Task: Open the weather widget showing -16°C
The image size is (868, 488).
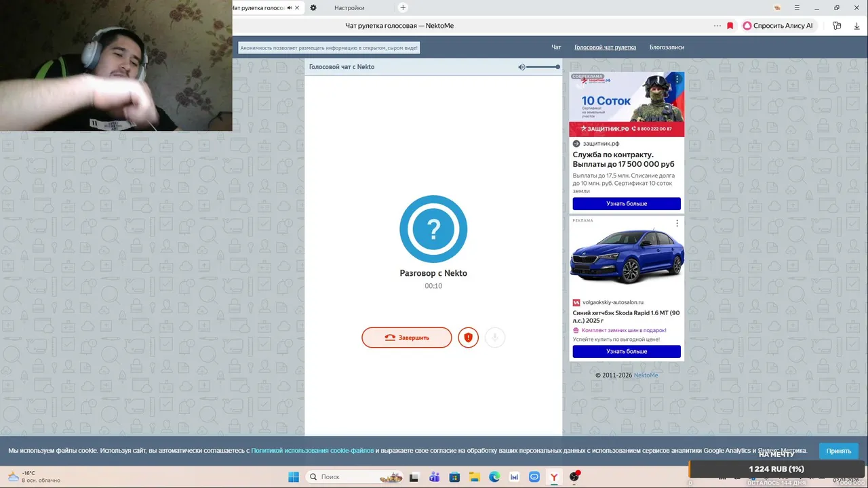Action: click(33, 476)
